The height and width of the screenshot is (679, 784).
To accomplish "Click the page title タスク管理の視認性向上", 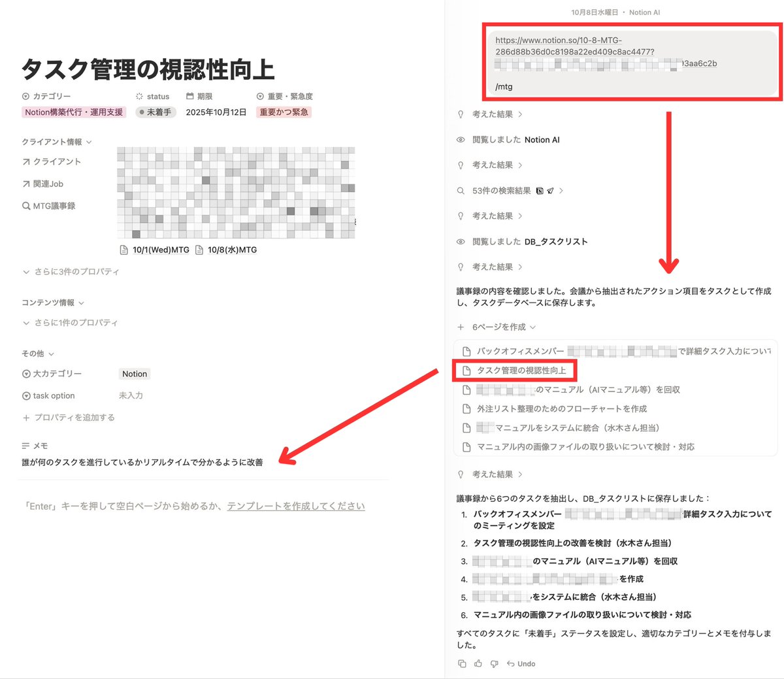I will (148, 69).
